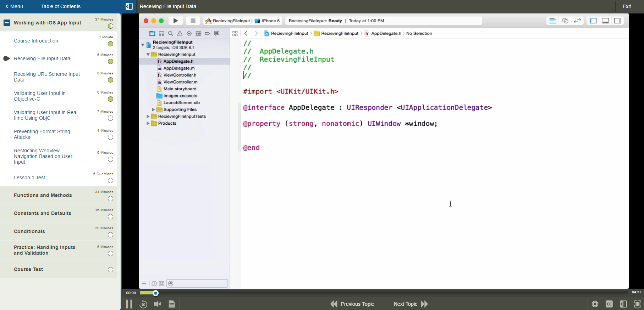Click the video progress slider handle

[x=155, y=293]
